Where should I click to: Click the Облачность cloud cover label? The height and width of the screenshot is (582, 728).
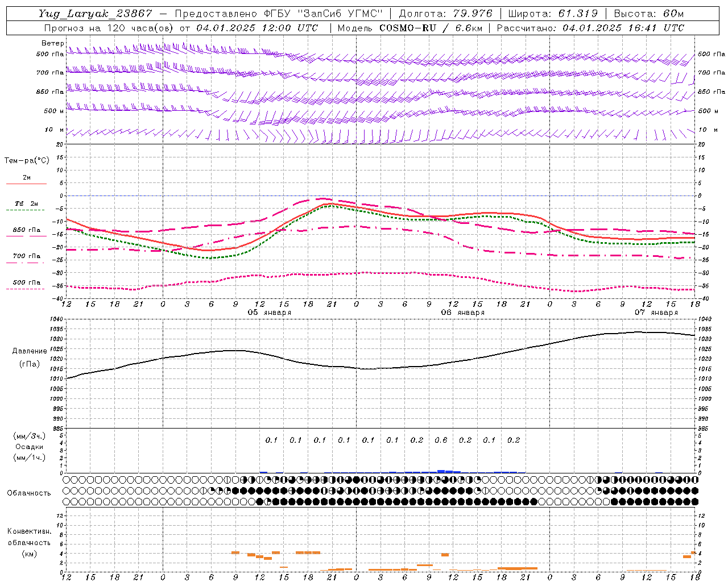(x=29, y=493)
